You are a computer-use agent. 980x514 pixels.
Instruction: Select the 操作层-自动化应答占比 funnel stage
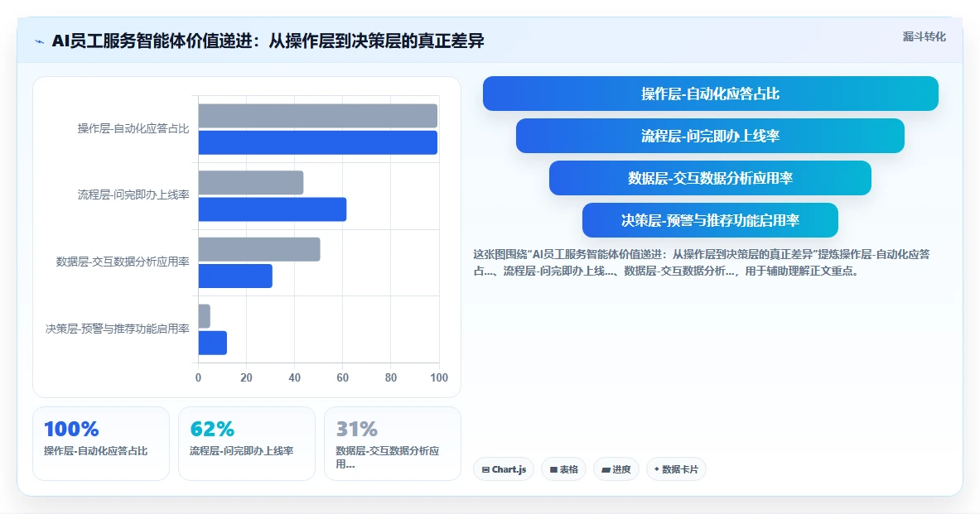click(711, 94)
